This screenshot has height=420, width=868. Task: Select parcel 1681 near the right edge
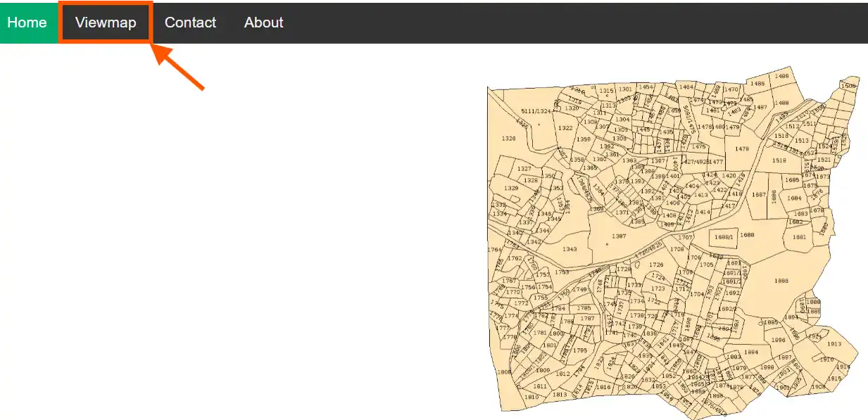click(x=799, y=237)
